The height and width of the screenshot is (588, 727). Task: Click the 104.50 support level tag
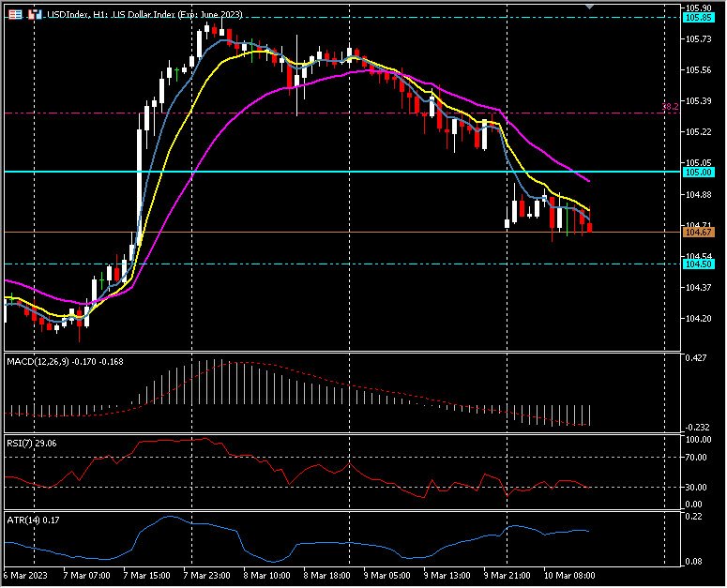[697, 264]
